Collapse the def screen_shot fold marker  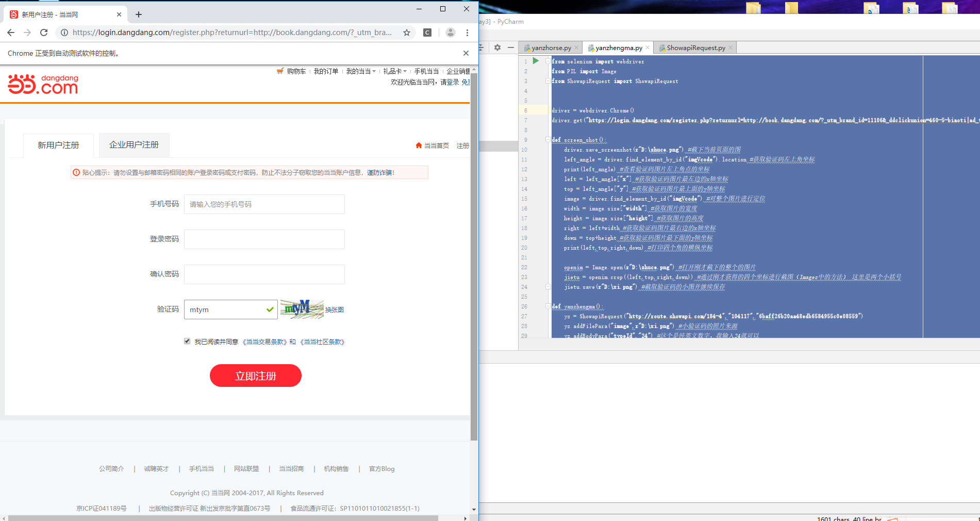pos(548,140)
